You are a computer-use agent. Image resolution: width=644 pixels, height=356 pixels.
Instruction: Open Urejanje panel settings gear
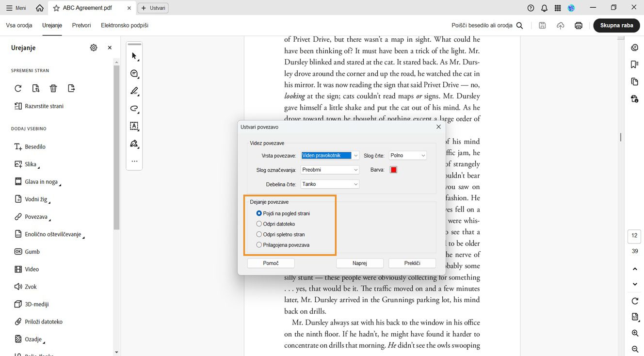(94, 48)
